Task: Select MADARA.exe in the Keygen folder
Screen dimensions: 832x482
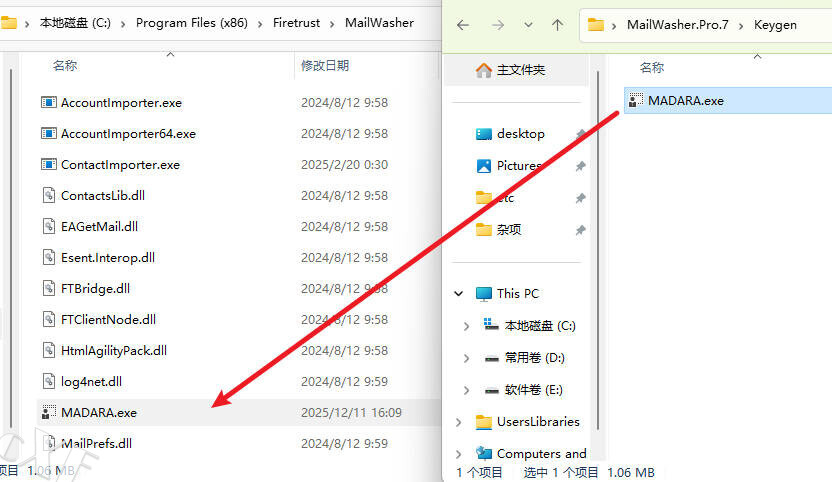Action: tap(685, 100)
